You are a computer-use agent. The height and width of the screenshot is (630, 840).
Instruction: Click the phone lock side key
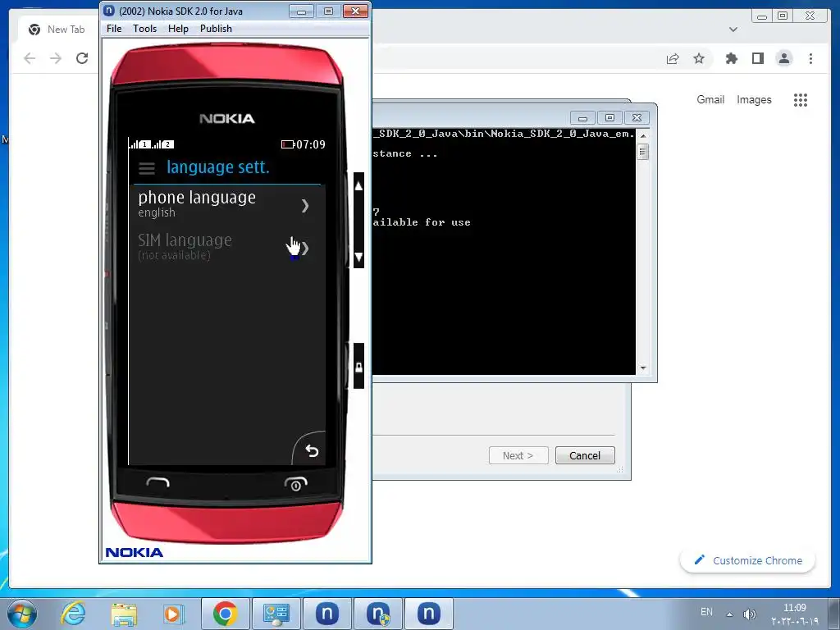(x=359, y=367)
